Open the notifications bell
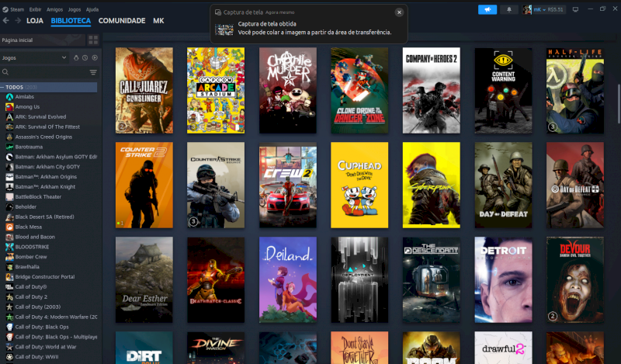This screenshot has width=621, height=364. [509, 9]
